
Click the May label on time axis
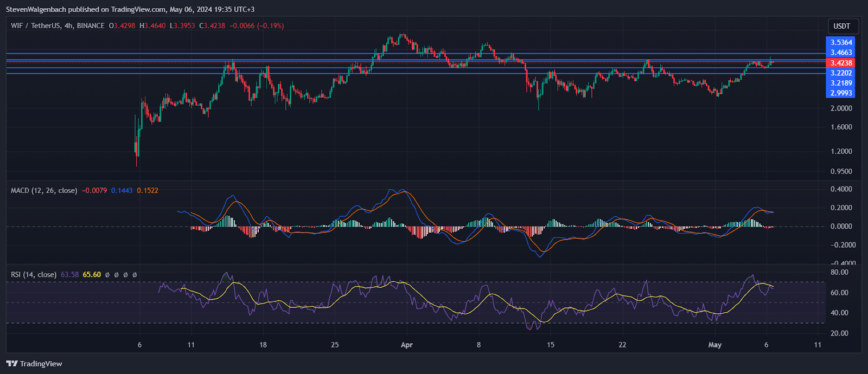coord(714,345)
